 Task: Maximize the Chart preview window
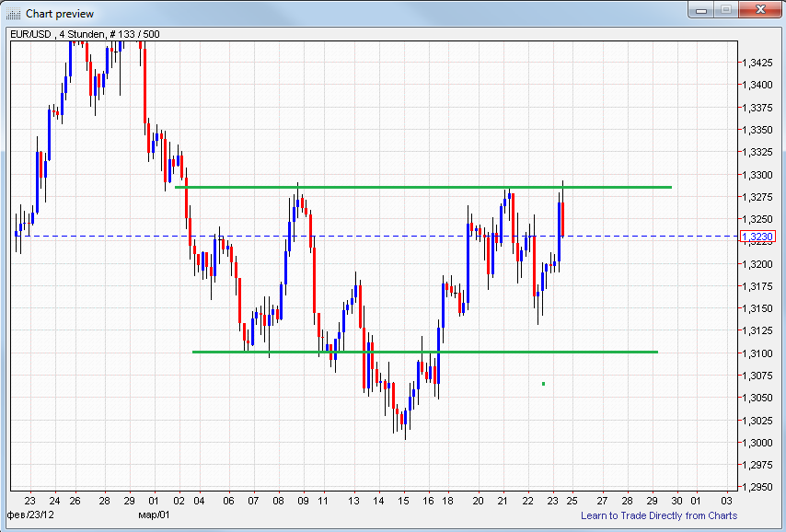[x=726, y=9]
